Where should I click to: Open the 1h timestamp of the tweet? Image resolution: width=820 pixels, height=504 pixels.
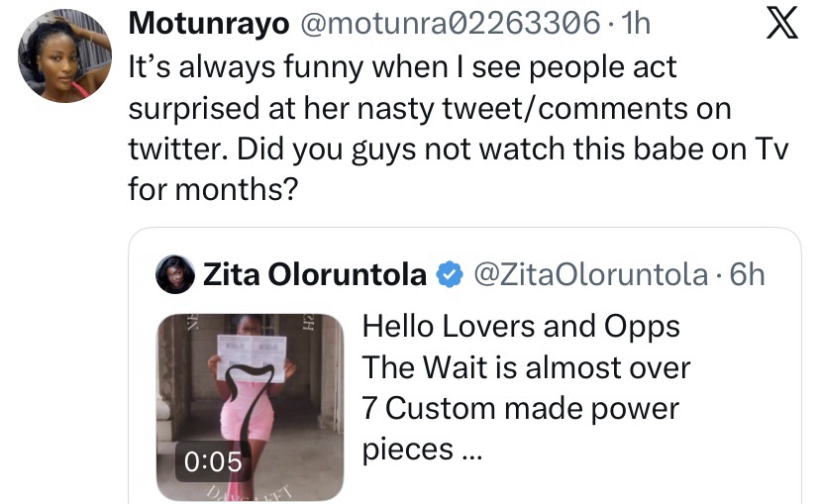click(x=635, y=22)
